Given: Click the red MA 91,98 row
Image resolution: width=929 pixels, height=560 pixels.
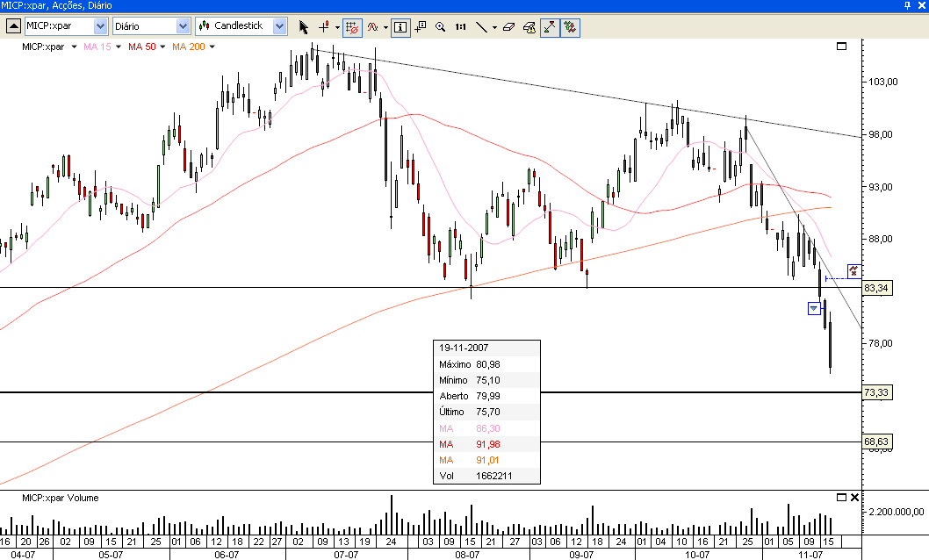Looking at the screenshot, I should coord(487,444).
